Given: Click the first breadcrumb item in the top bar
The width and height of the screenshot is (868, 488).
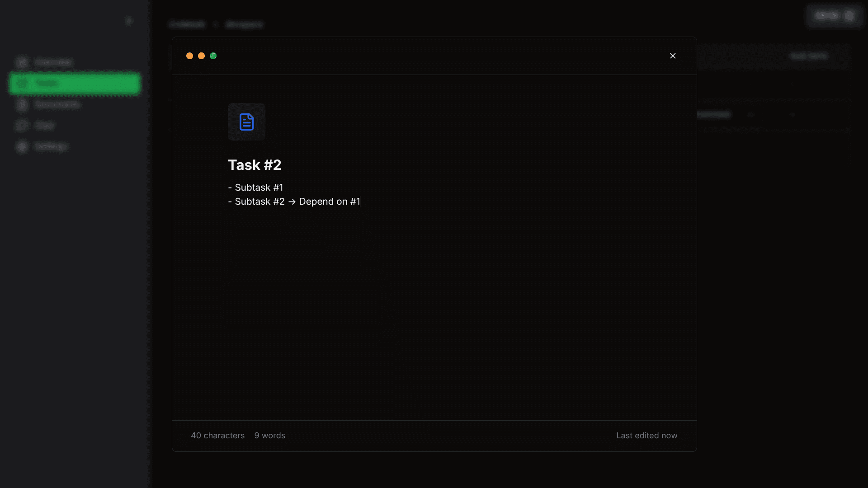Looking at the screenshot, I should coord(186,24).
